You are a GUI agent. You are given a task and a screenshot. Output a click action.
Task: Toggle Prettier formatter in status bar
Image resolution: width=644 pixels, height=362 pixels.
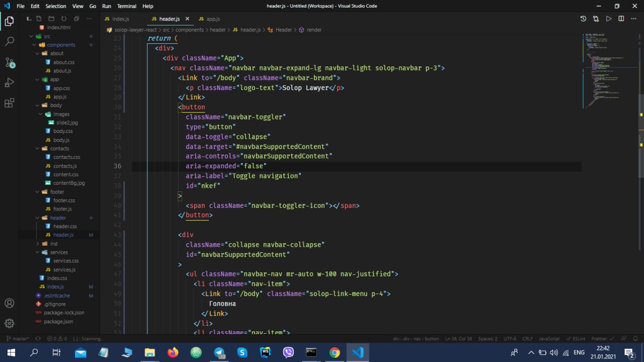tap(603, 339)
